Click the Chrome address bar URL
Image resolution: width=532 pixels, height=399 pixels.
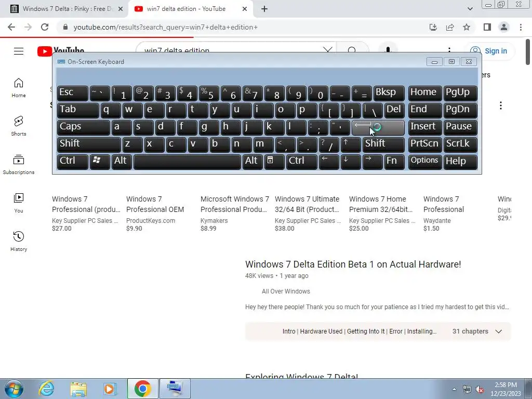point(166,27)
